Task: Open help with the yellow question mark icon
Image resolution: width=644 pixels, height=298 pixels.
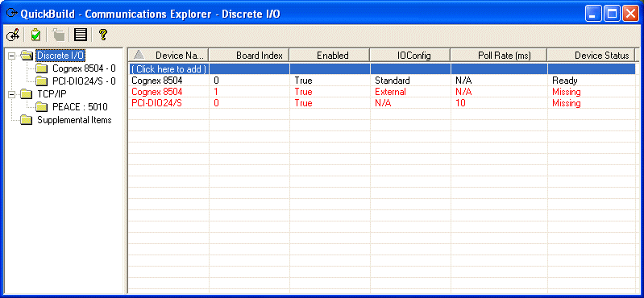Action: click(x=103, y=35)
